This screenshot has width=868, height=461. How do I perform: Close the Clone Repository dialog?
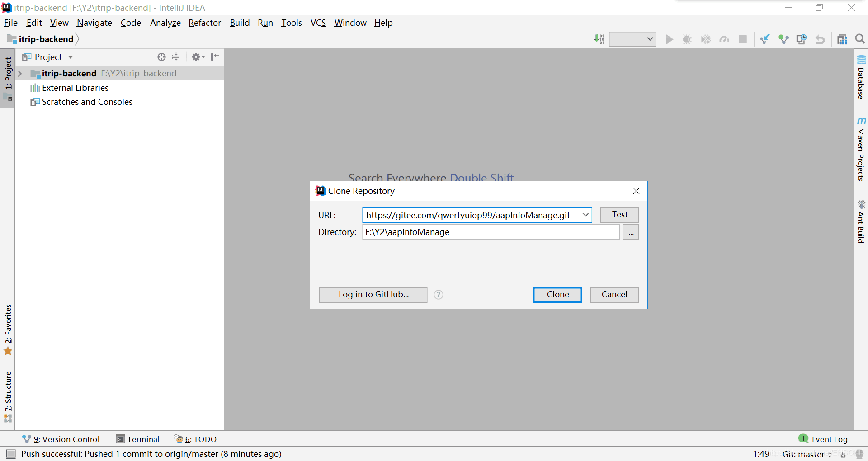click(x=636, y=191)
